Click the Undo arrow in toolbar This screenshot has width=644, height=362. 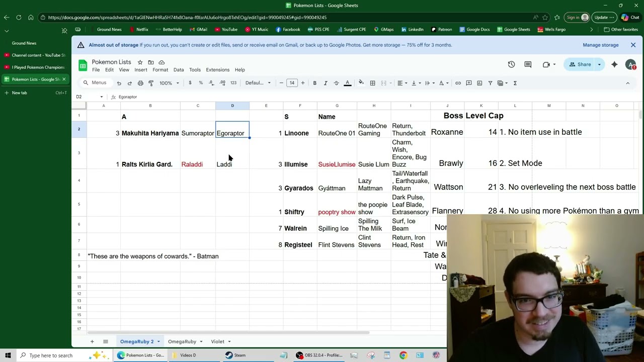click(119, 83)
